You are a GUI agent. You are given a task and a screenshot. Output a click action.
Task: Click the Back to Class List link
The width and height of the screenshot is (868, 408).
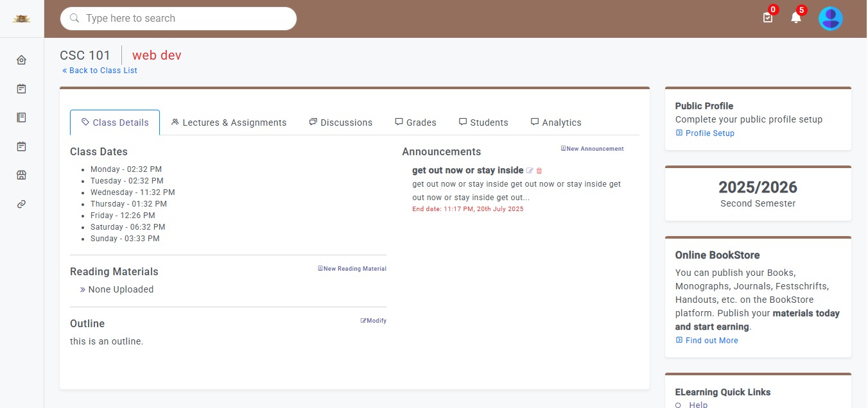pos(100,71)
